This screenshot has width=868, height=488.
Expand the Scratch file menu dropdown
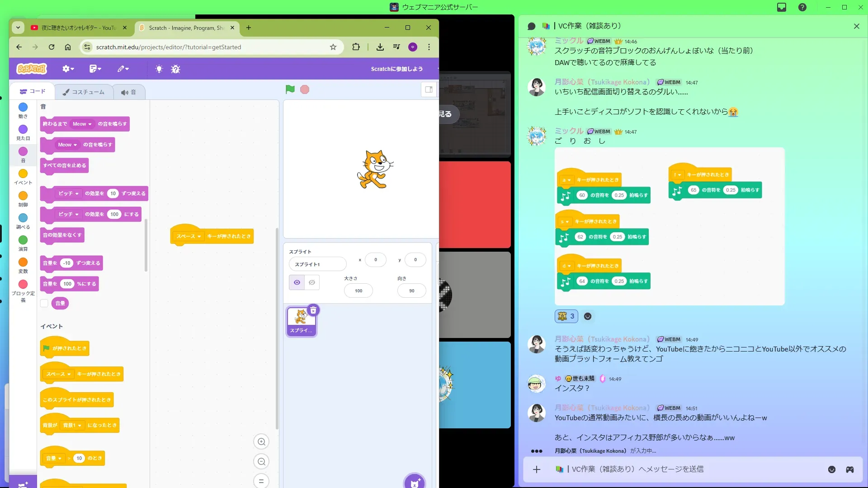pos(95,69)
